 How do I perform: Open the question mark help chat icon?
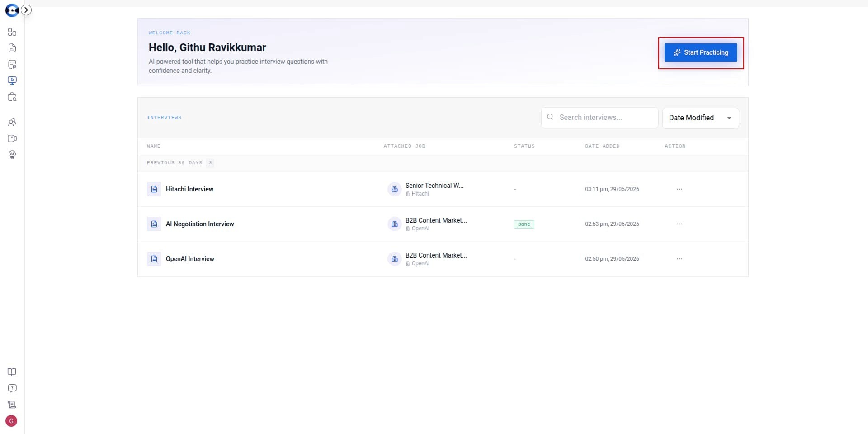12,388
